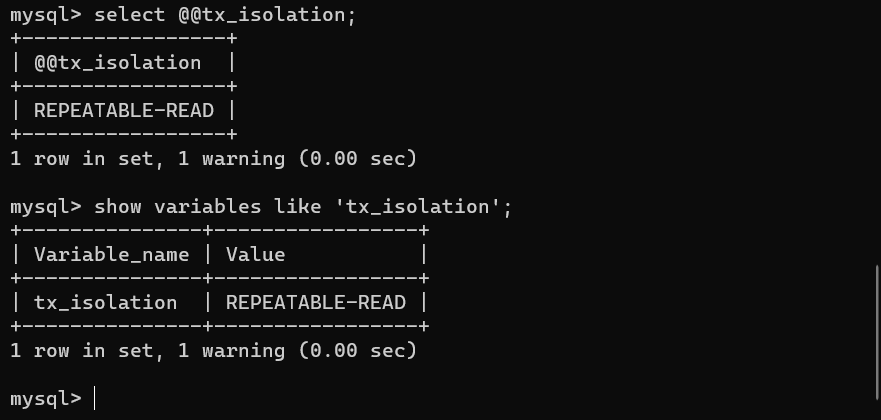Click REPEATABLE-READ under the @@tx_isolation header
Viewport: 881px width, 420px height.
pos(124,111)
